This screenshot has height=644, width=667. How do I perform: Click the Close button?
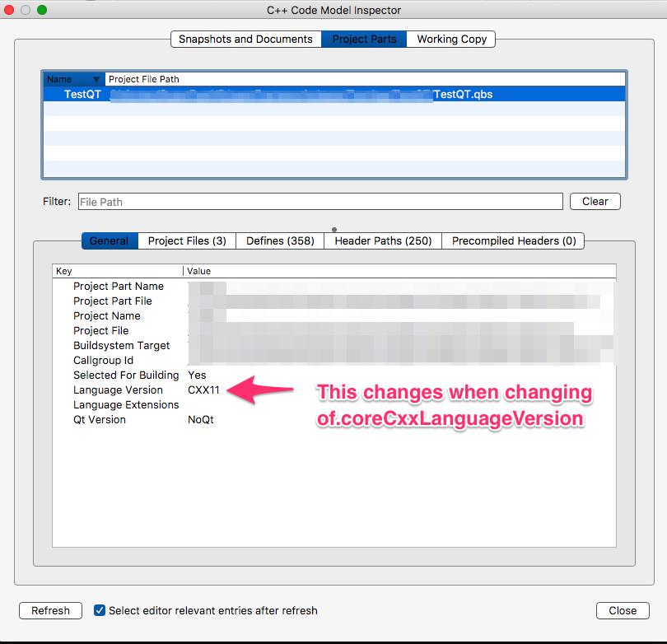click(x=622, y=610)
